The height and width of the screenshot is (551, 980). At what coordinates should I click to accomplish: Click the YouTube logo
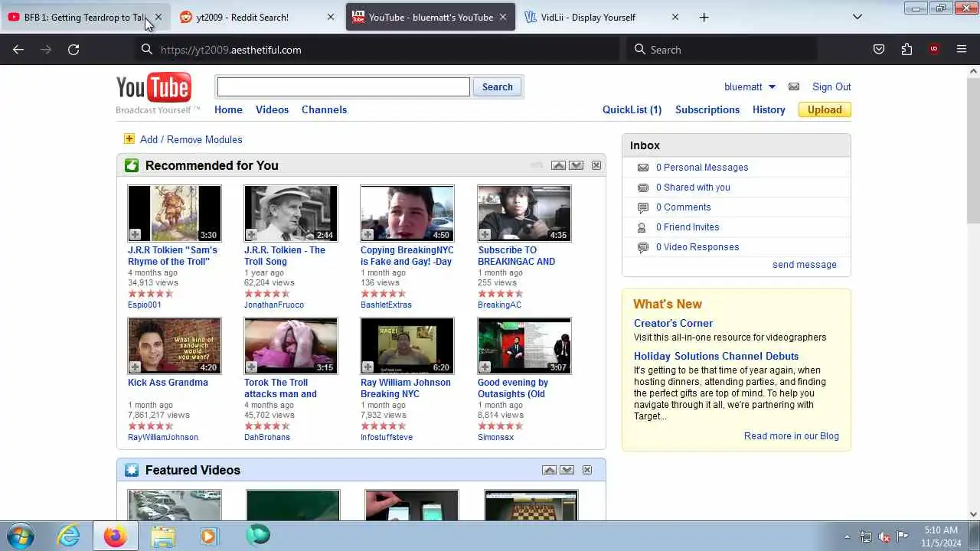(154, 88)
